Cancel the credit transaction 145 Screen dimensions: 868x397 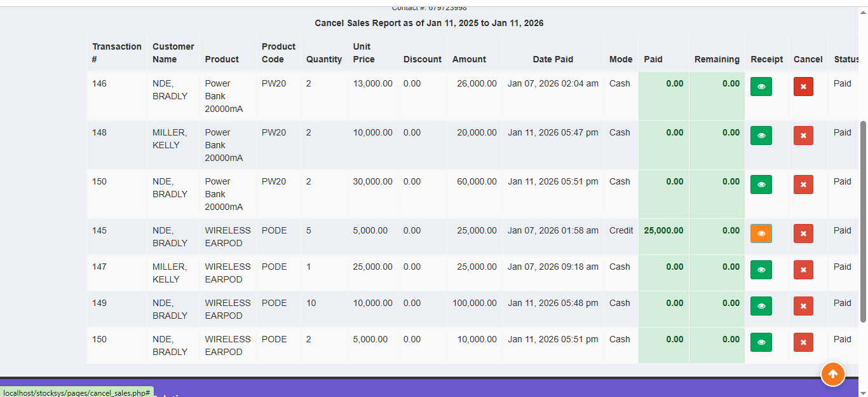pyautogui.click(x=803, y=233)
